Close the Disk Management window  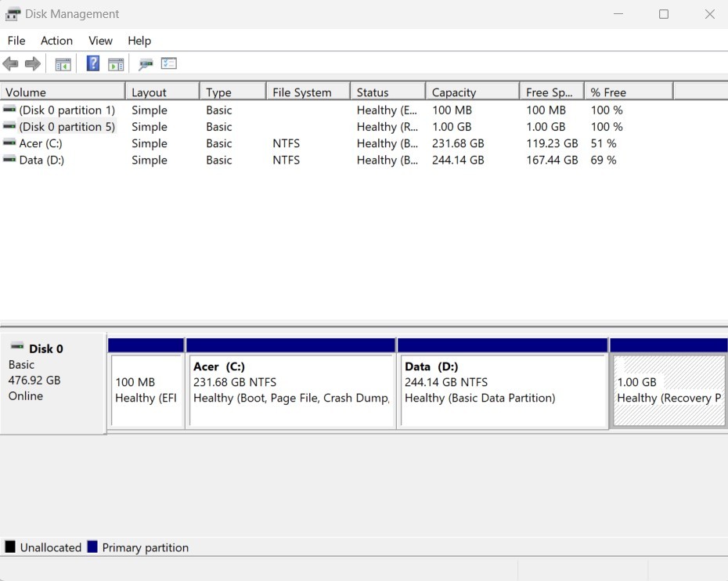[709, 14]
